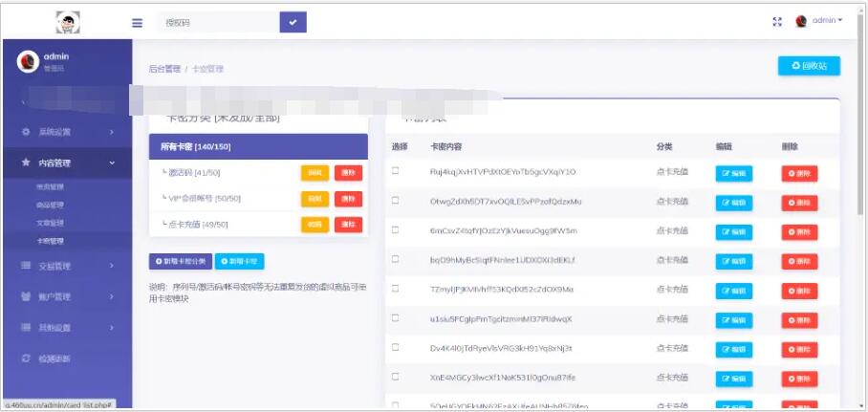Screen dimensions: 868x412
Task: Open 文章管理 submenu item
Action: [x=51, y=223]
